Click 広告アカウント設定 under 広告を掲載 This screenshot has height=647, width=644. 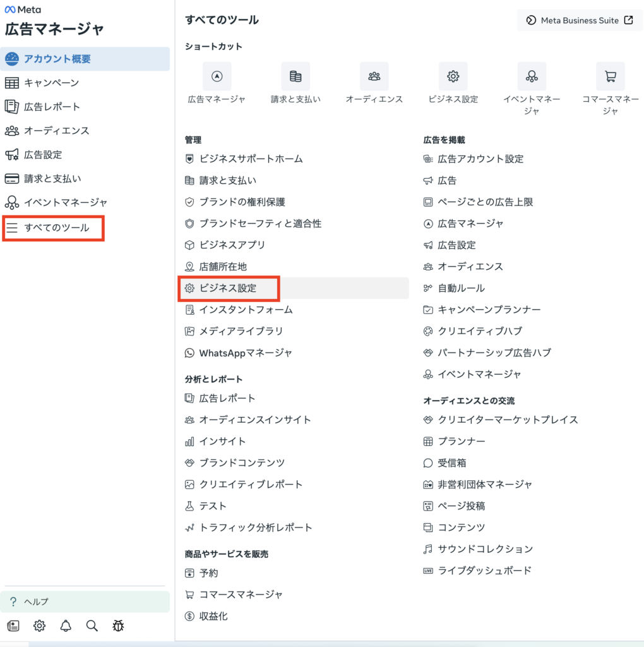[x=480, y=159]
